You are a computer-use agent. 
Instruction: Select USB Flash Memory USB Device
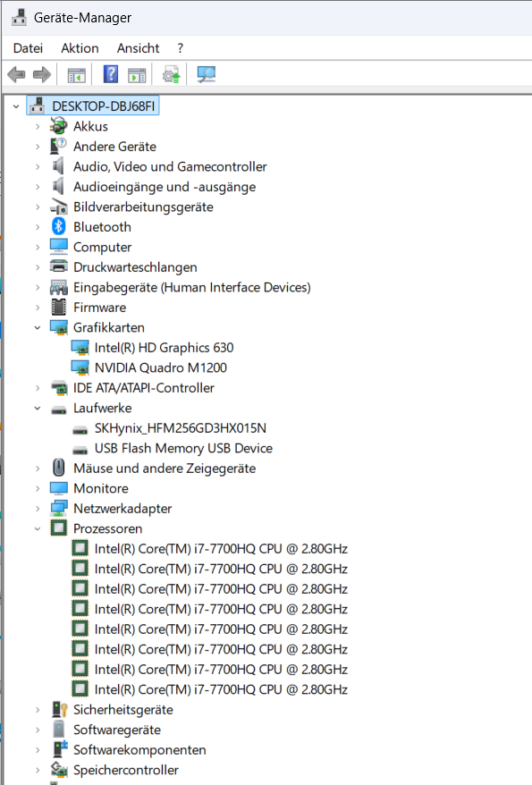tap(183, 448)
